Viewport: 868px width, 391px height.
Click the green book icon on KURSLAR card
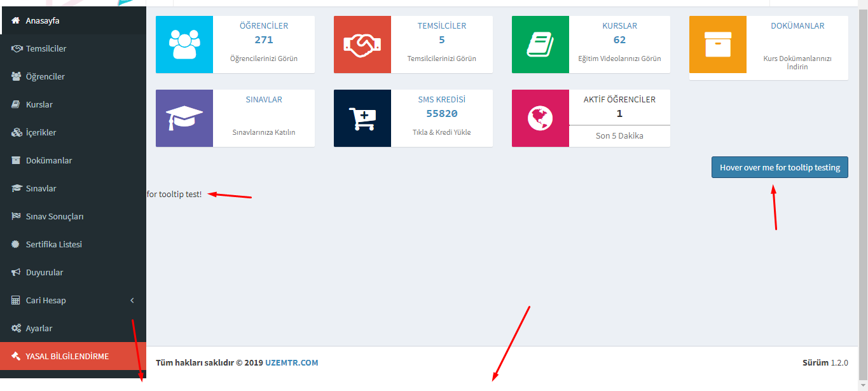coord(540,44)
